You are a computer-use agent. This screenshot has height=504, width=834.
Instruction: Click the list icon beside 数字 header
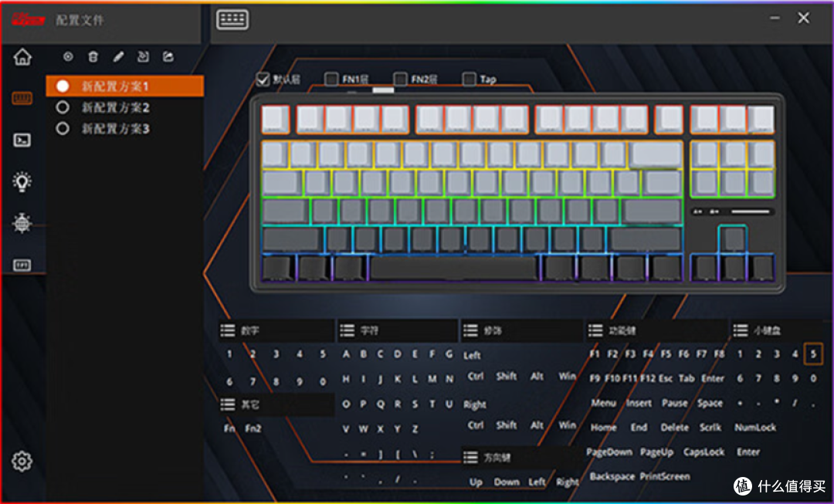[228, 330]
